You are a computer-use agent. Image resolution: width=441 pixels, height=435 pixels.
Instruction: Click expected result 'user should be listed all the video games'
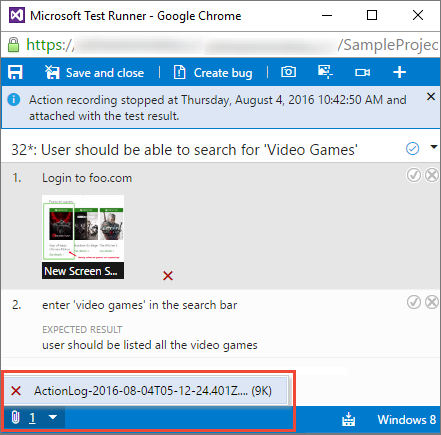[150, 345]
